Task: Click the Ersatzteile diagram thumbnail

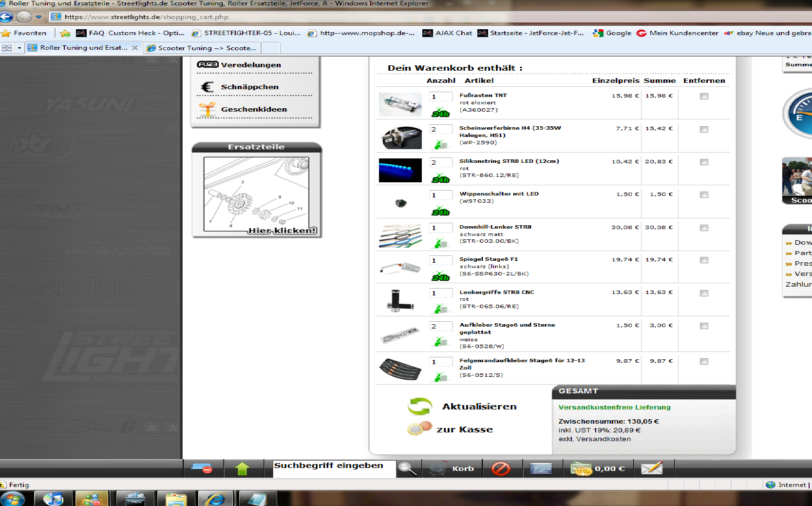Action: click(257, 195)
